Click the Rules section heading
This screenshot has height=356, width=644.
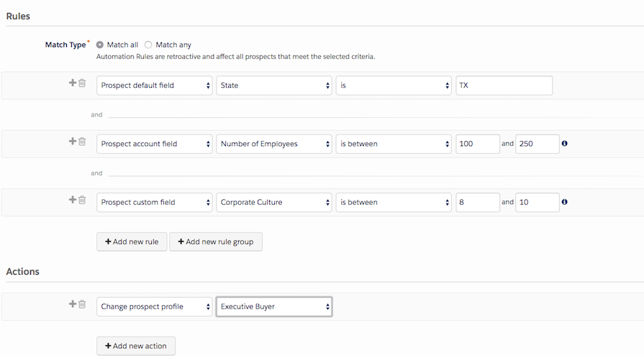coord(18,16)
